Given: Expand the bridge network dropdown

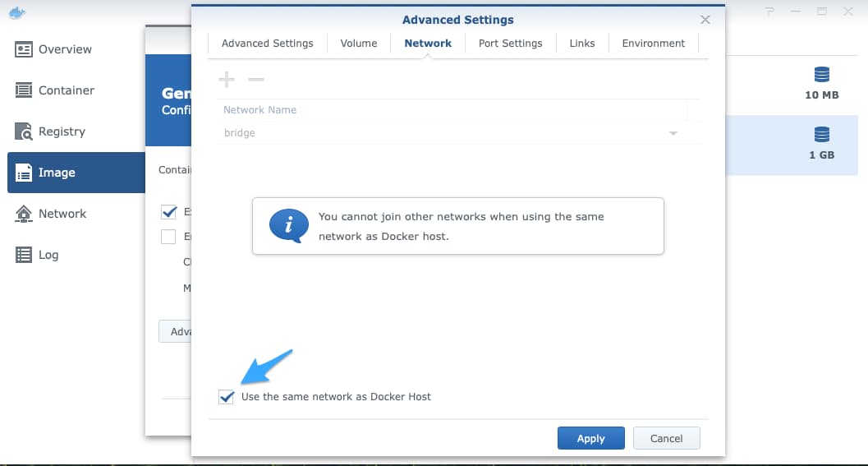Looking at the screenshot, I should click(x=673, y=133).
